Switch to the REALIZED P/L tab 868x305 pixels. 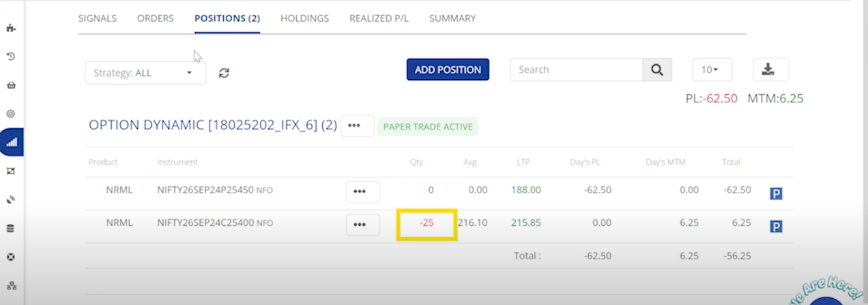tap(379, 18)
